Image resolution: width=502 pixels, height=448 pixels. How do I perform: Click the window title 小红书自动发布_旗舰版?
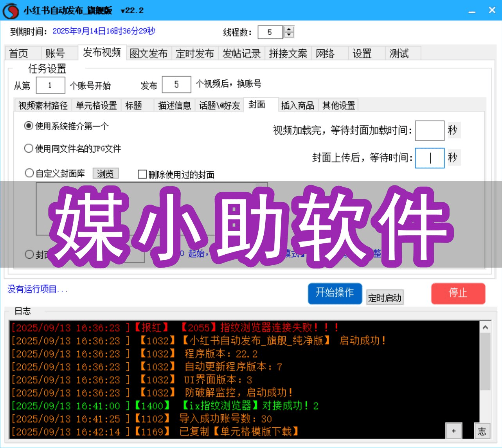coord(68,11)
